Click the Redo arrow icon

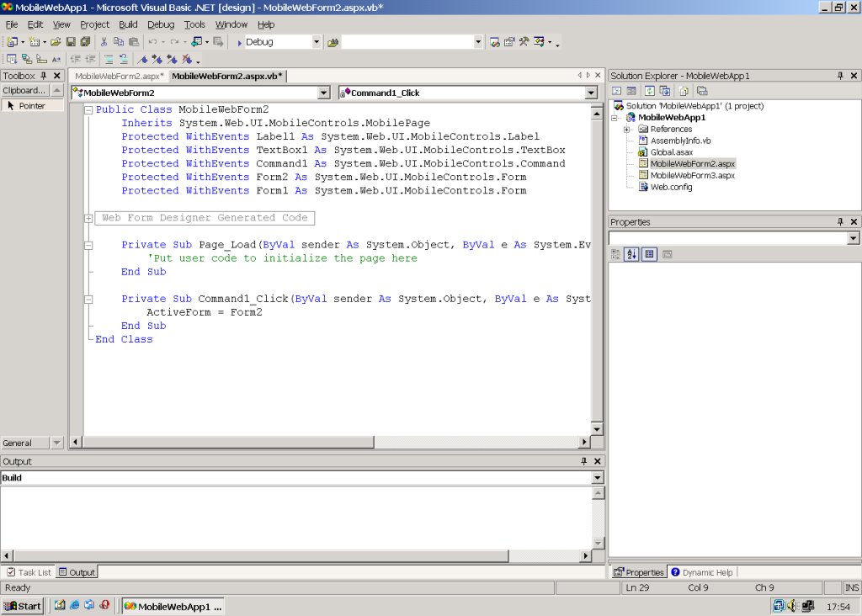pos(174,42)
